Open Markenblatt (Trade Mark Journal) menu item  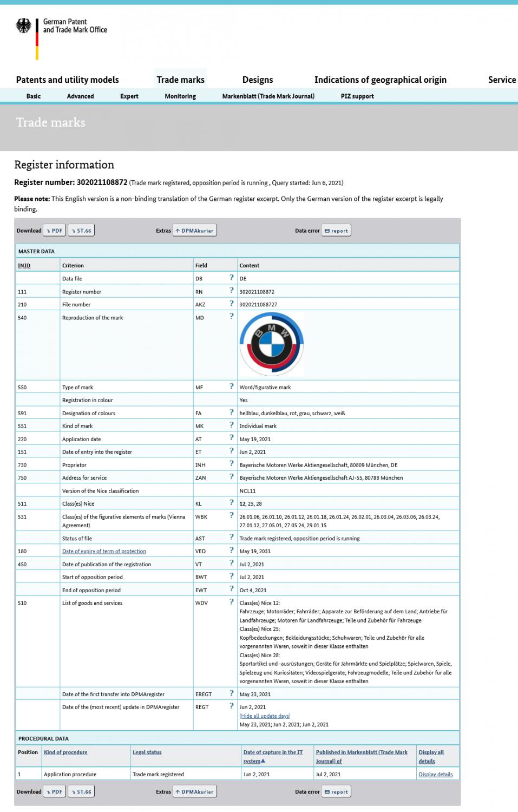(268, 96)
